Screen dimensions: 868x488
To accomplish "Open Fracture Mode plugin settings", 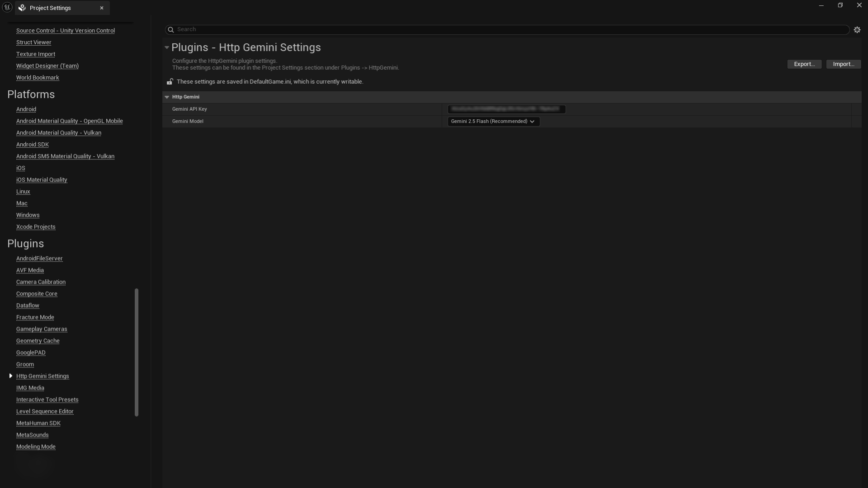I will tap(35, 317).
